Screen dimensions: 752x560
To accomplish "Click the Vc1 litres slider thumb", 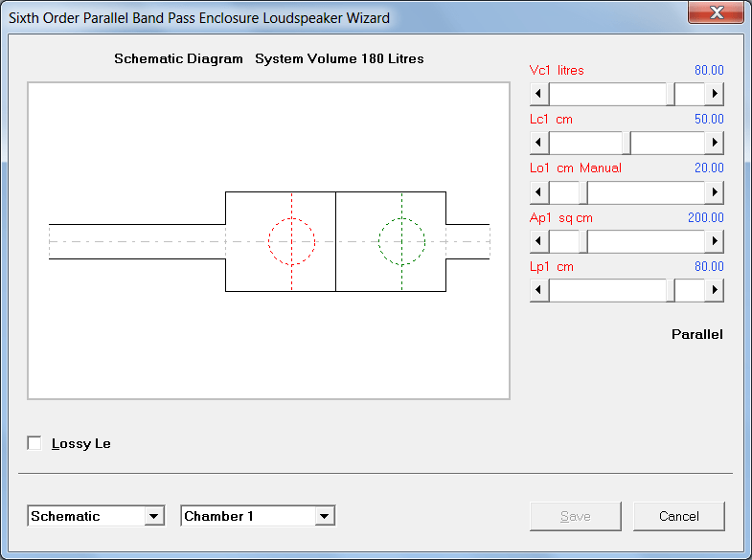I will (x=671, y=94).
